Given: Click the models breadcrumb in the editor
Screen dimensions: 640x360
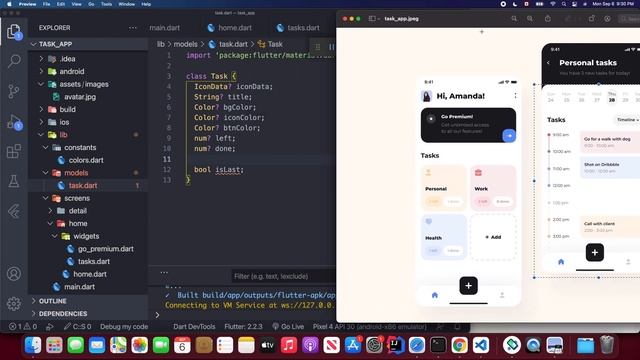Looking at the screenshot, I should 185,44.
